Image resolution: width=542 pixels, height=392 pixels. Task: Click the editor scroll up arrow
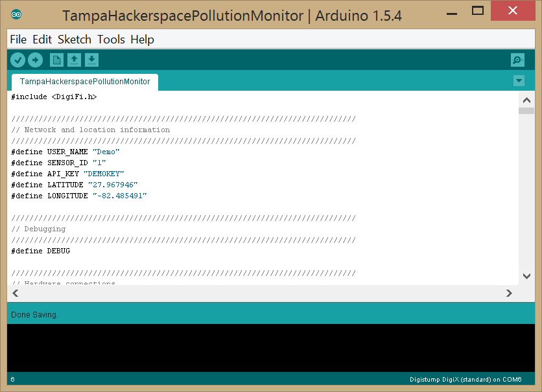(x=527, y=100)
